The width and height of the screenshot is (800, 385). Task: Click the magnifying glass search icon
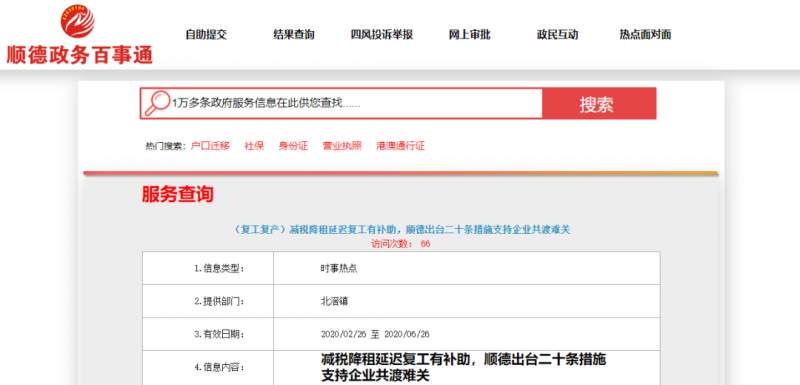coord(157,103)
